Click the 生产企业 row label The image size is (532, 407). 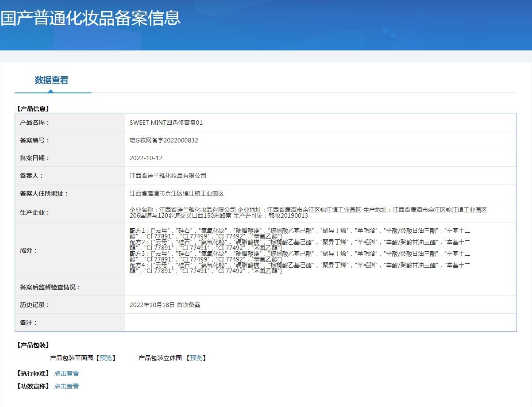(x=35, y=212)
